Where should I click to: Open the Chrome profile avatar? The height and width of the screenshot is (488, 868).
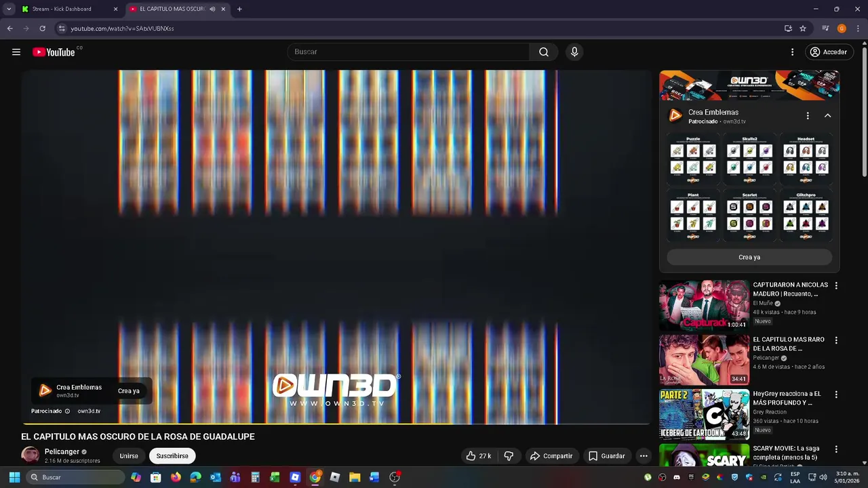tap(842, 28)
